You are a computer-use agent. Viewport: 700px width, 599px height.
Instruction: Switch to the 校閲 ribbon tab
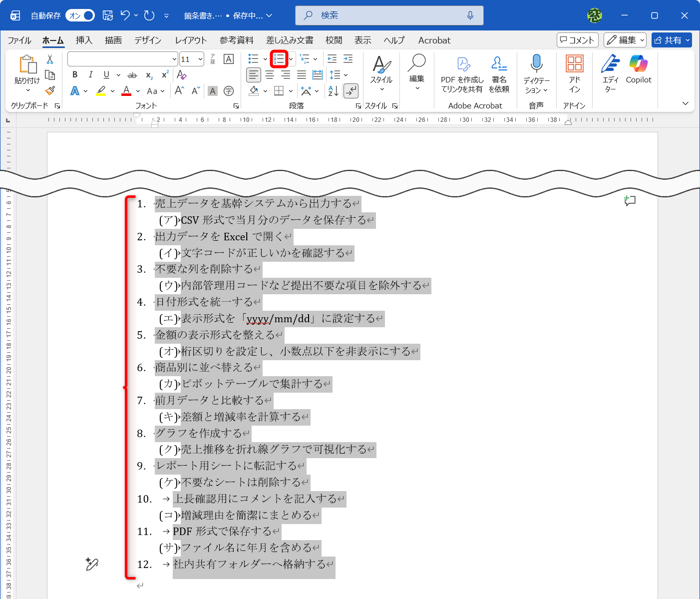pyautogui.click(x=334, y=40)
